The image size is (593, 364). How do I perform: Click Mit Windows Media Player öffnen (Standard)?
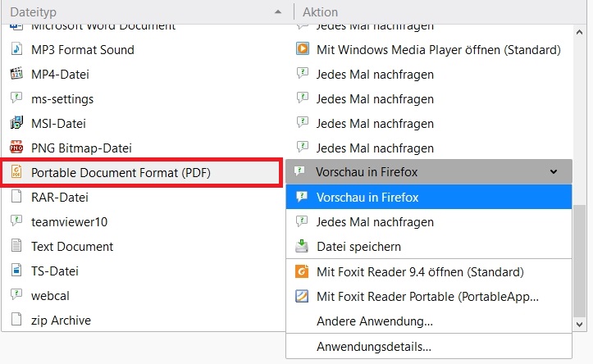point(438,49)
